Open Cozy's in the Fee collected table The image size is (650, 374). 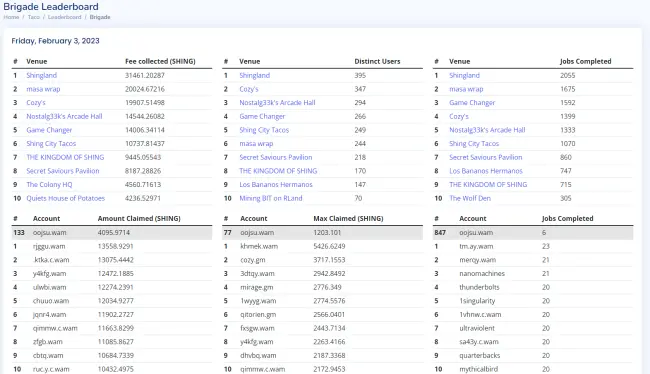point(36,103)
